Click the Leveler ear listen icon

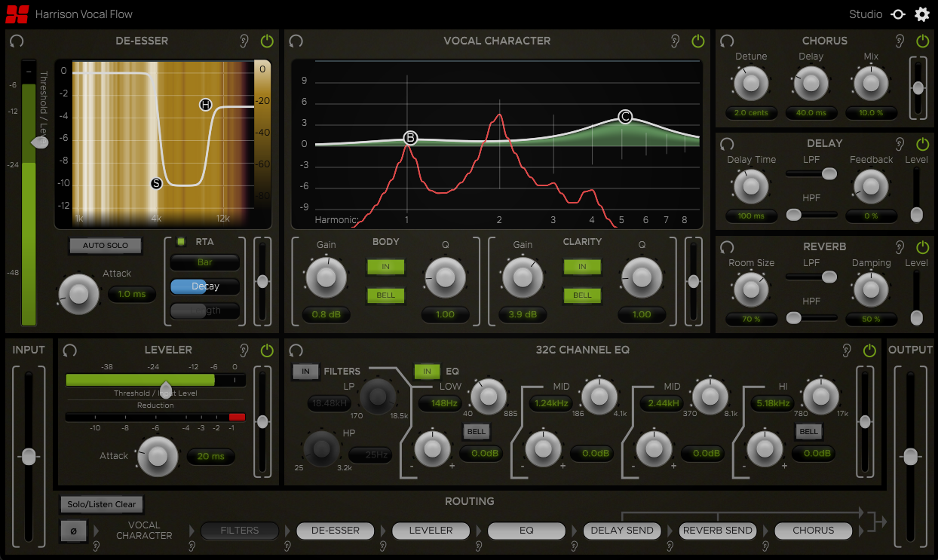tap(244, 350)
